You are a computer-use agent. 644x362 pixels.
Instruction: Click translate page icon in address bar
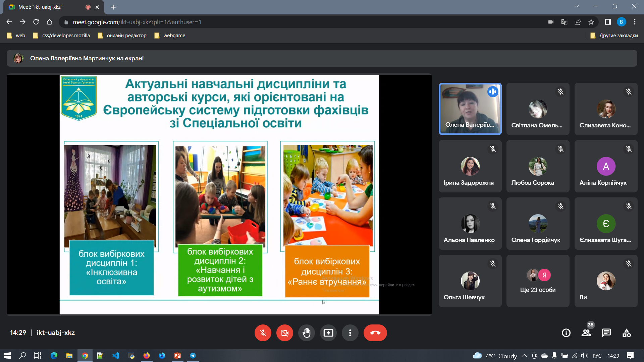click(x=564, y=22)
